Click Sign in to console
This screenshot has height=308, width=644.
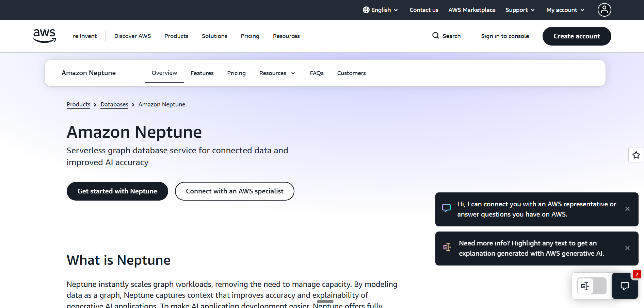tap(505, 36)
